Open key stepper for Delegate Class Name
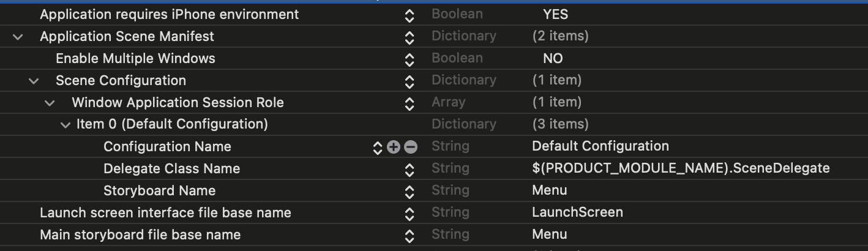The width and height of the screenshot is (868, 251). [x=410, y=169]
